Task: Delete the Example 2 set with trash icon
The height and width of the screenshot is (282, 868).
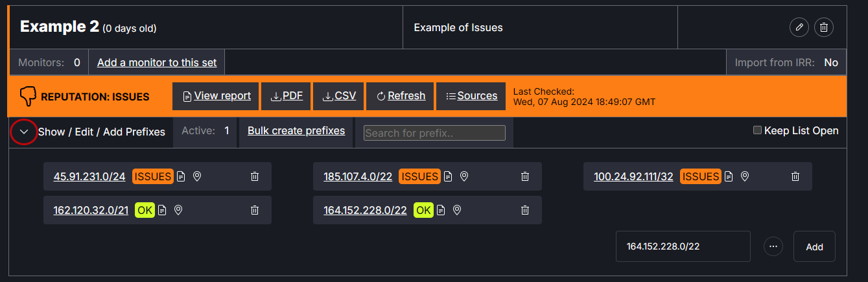Action: (x=823, y=27)
